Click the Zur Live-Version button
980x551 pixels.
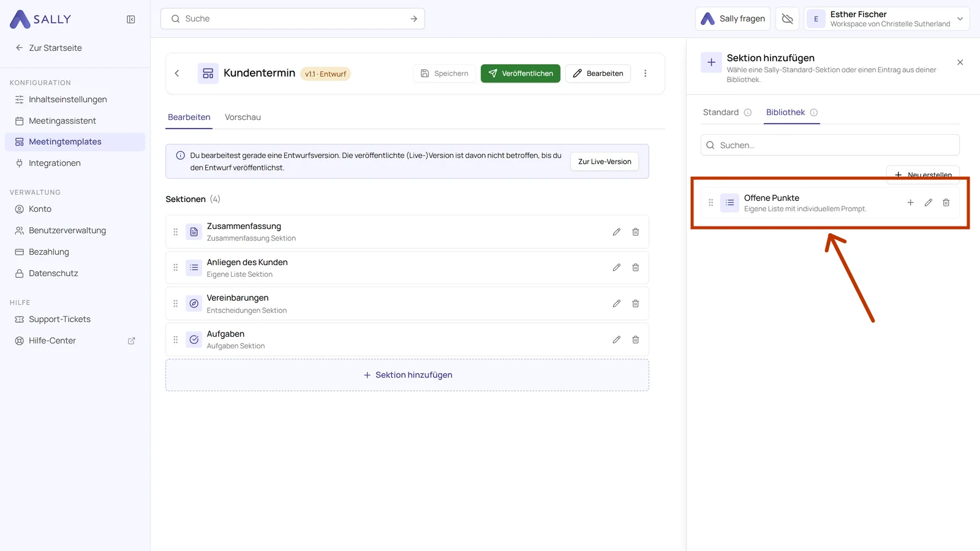point(605,162)
